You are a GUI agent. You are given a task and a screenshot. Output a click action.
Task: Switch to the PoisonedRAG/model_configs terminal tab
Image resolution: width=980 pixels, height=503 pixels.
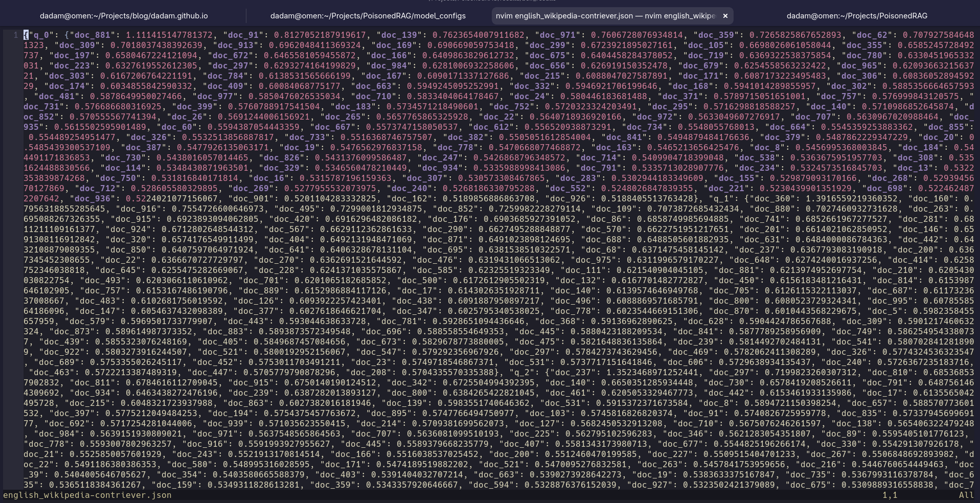[x=368, y=16]
